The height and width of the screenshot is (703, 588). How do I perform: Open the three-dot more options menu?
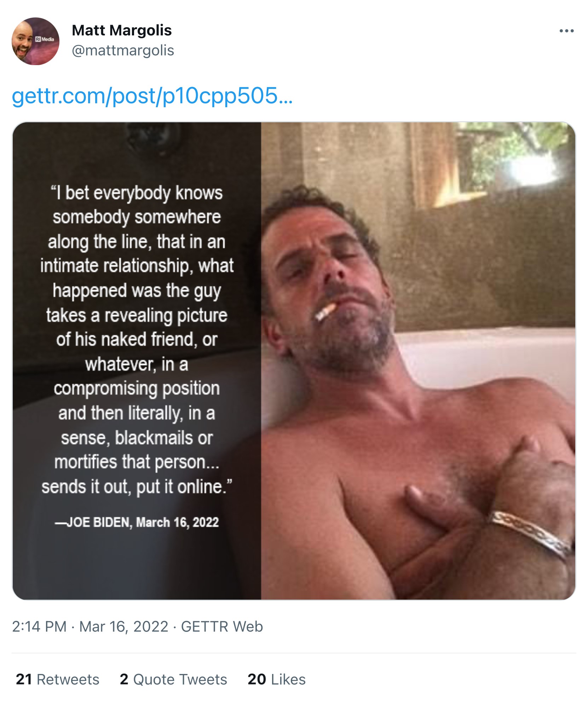coord(566,31)
